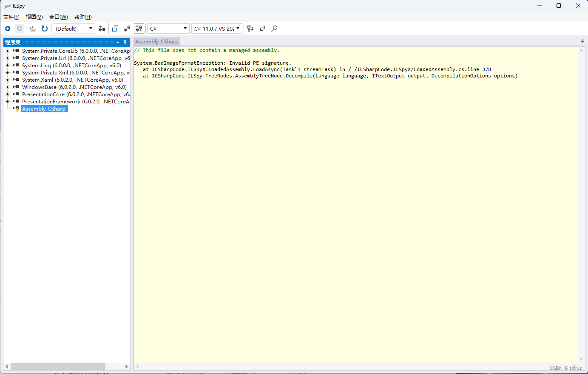Screen dimensions: 588x374
Task: Expand the PresentationFramework node
Action: (x=7, y=102)
